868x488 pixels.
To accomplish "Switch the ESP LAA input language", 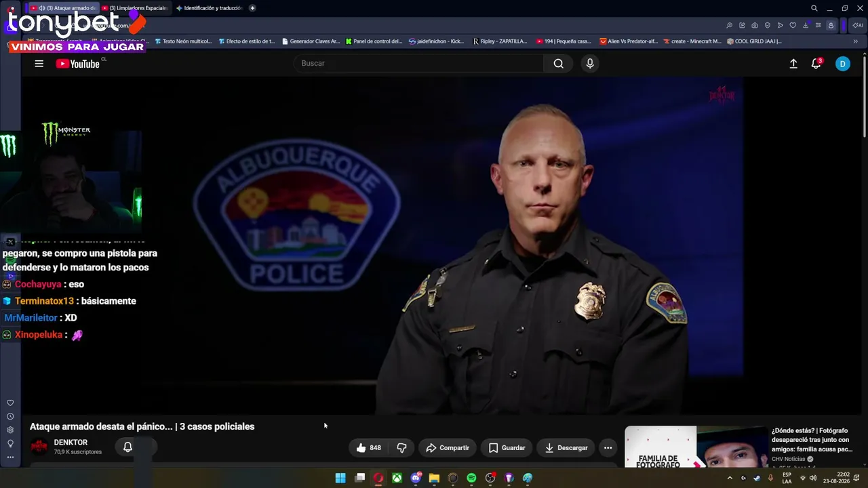I will [x=787, y=478].
